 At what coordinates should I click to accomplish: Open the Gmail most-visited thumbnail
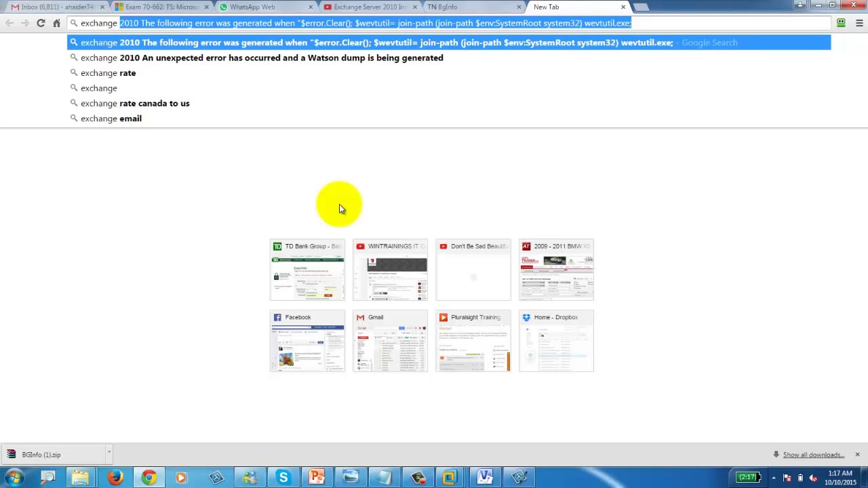tap(390, 341)
